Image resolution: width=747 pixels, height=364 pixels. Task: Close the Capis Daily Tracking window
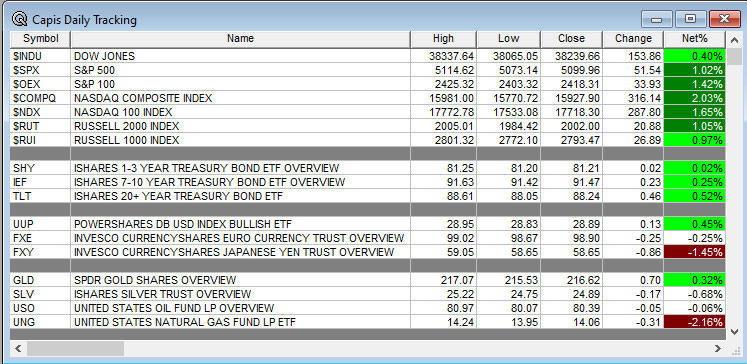(725, 19)
